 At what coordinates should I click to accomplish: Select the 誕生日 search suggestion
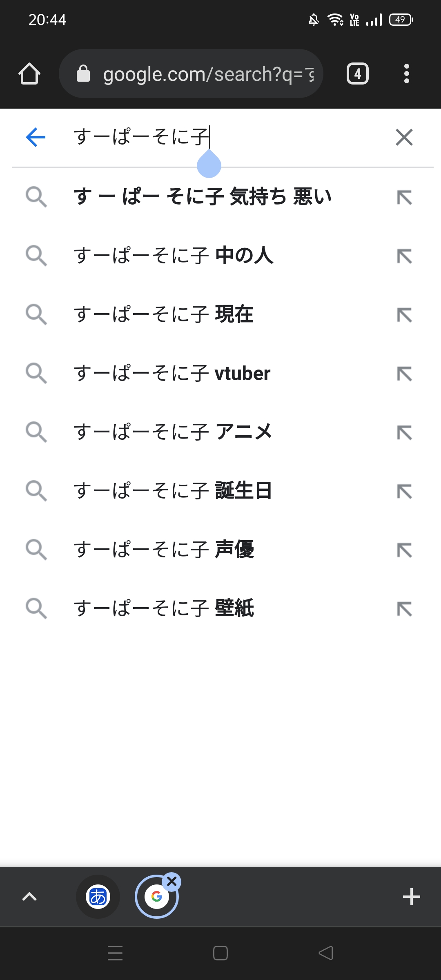click(x=172, y=491)
